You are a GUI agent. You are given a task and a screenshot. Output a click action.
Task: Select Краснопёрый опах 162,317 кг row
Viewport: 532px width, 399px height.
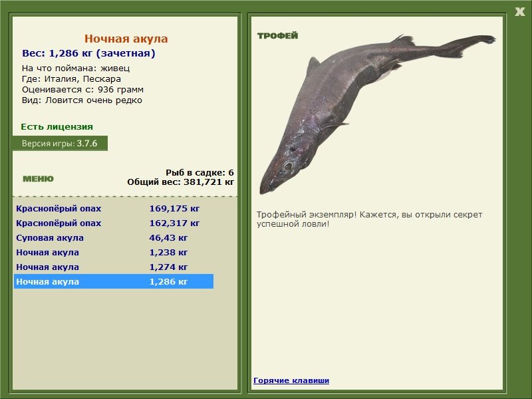(x=114, y=223)
